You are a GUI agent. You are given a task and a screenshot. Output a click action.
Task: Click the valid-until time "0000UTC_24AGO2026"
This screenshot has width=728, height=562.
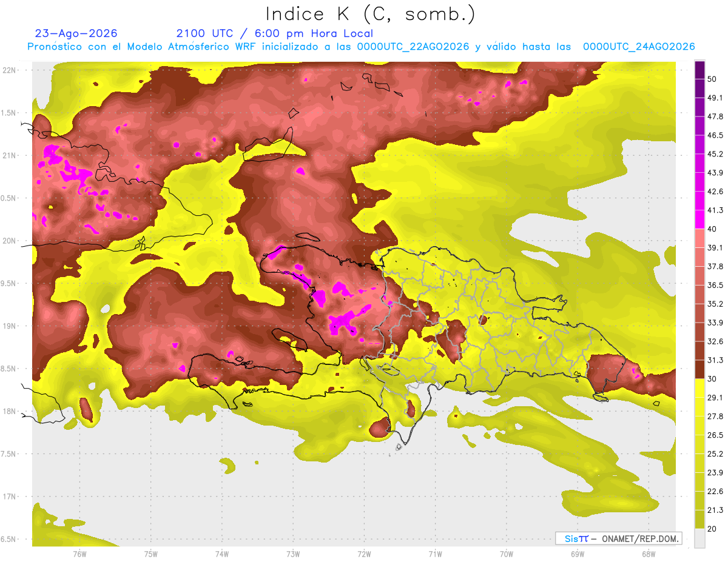(x=639, y=47)
